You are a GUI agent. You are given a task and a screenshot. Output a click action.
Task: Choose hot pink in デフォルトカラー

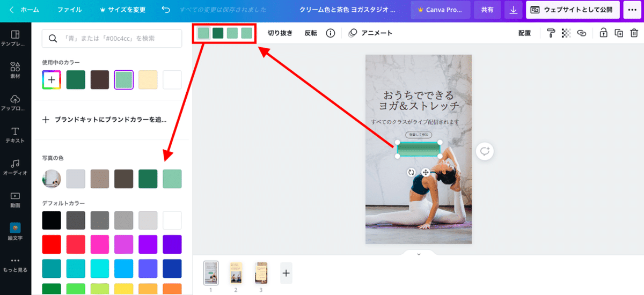pos(100,244)
